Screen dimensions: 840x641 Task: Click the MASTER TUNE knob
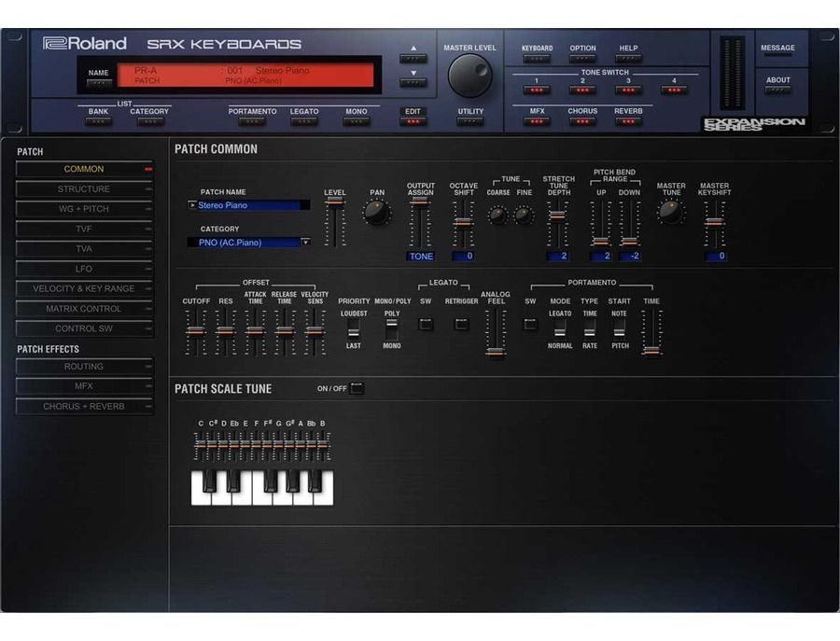[671, 212]
